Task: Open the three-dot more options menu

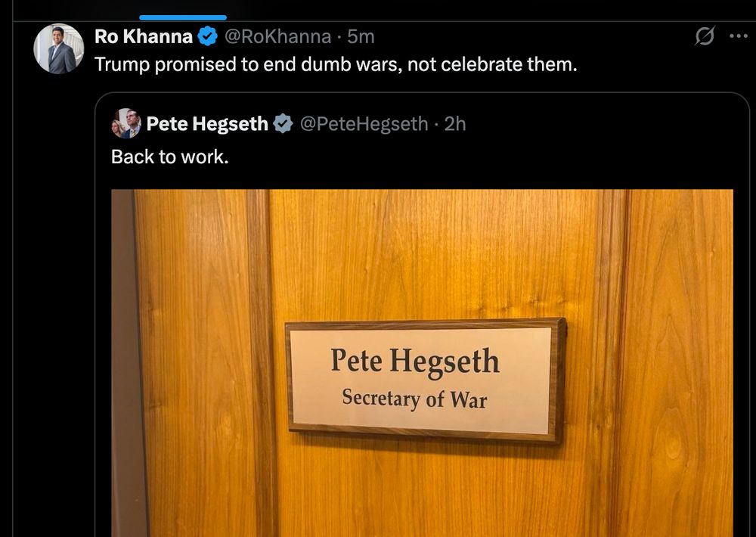Action: point(738,36)
